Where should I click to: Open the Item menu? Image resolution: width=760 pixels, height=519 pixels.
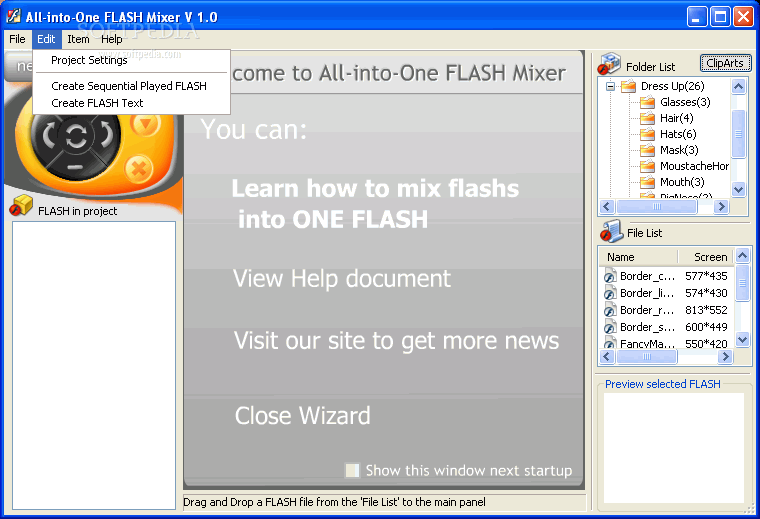(x=78, y=39)
